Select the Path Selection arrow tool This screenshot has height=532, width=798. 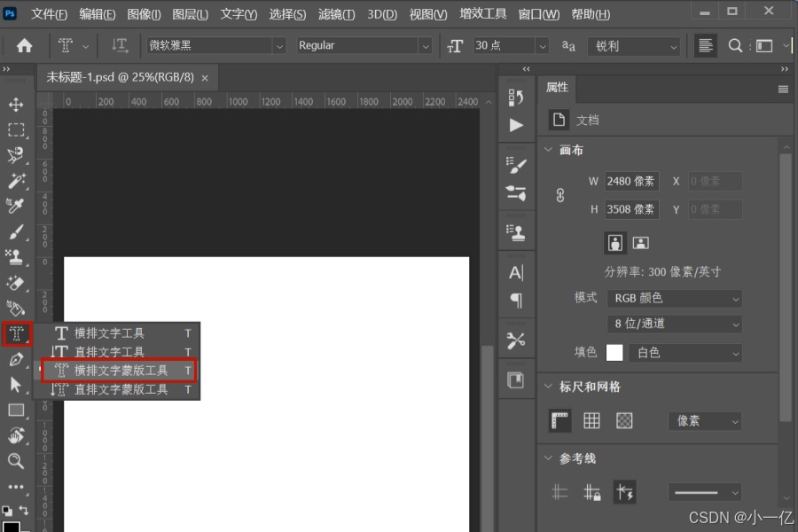click(16, 385)
